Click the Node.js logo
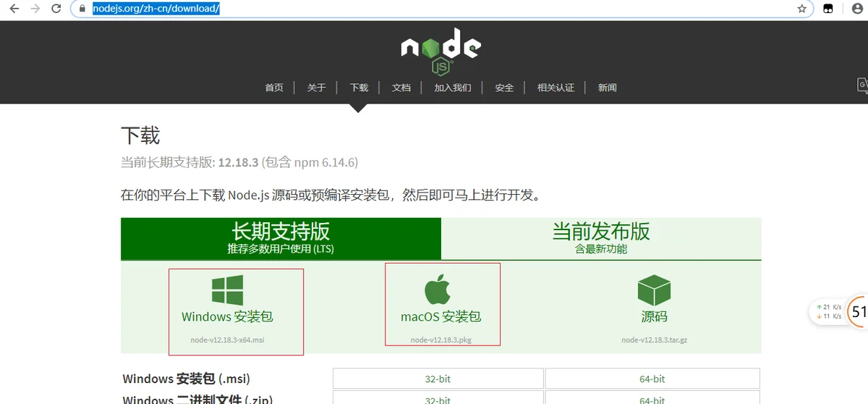Viewport: 868px width, 404px height. [x=441, y=51]
